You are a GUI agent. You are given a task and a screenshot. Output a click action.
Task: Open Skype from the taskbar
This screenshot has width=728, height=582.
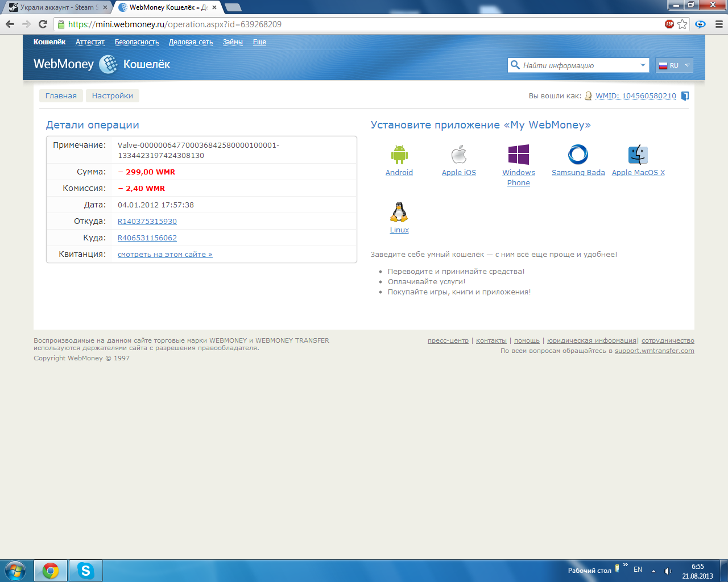86,571
